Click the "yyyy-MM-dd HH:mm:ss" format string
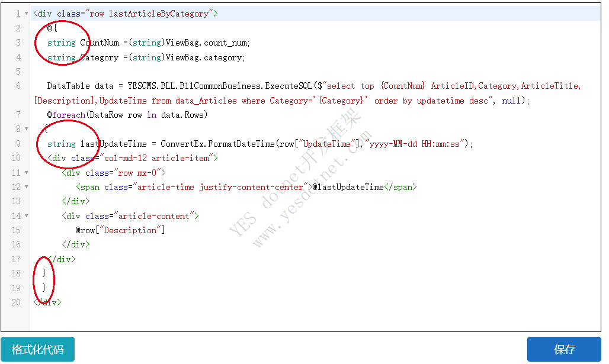Viewport: 609px width, 364px height. click(x=416, y=144)
